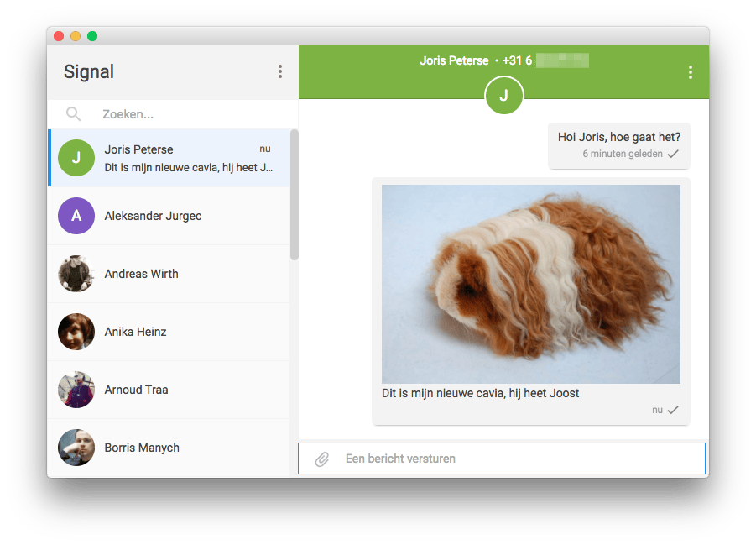Open the Signal main menu via three dots
Image resolution: width=756 pixels, height=545 pixels.
[x=280, y=71]
